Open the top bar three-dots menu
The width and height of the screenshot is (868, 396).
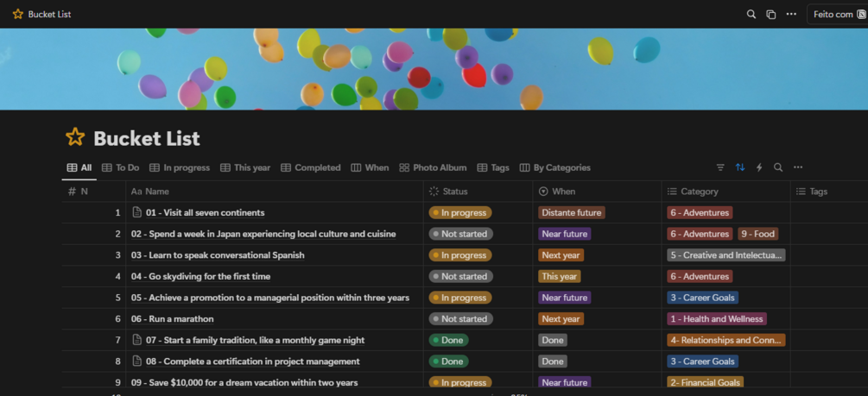point(791,14)
